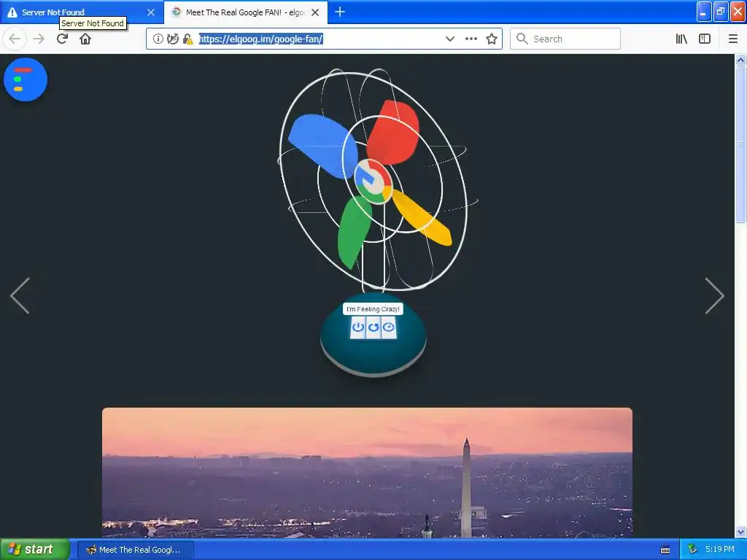747x560 pixels.
Task: Show site information icon in address bar
Action: (158, 39)
